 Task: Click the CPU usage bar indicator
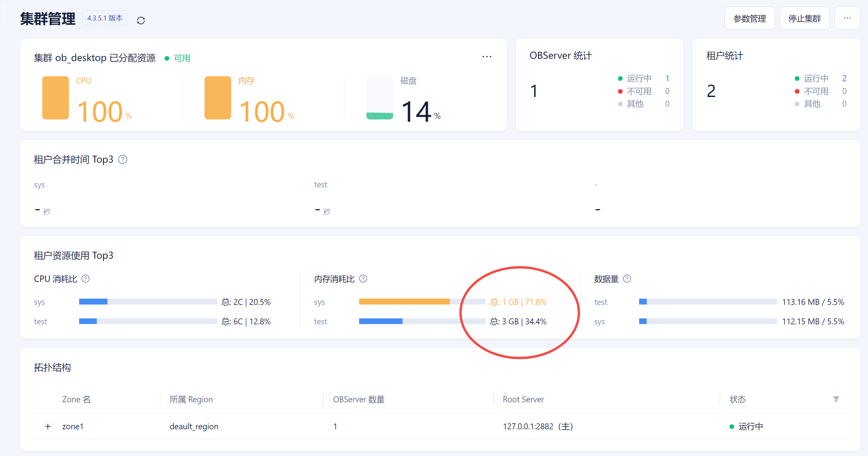tap(56, 98)
